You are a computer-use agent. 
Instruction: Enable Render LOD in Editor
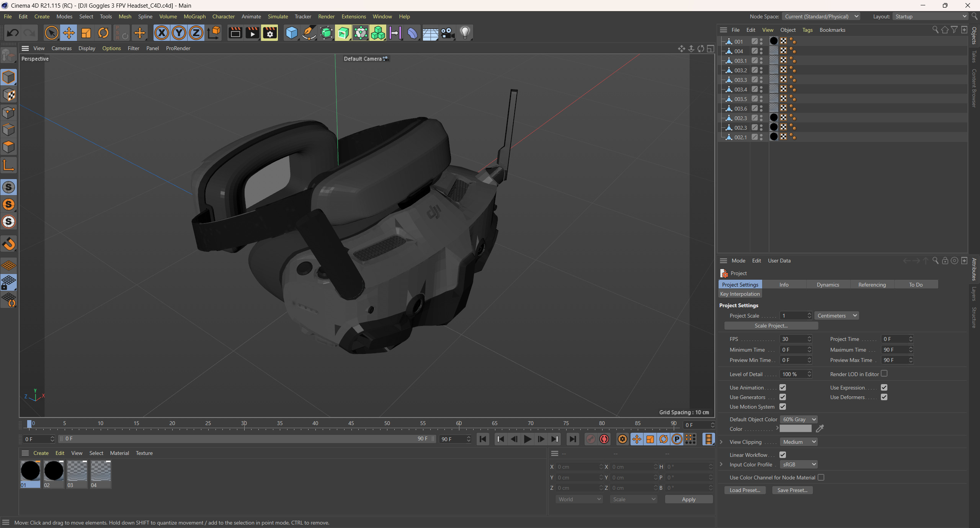tap(884, 374)
